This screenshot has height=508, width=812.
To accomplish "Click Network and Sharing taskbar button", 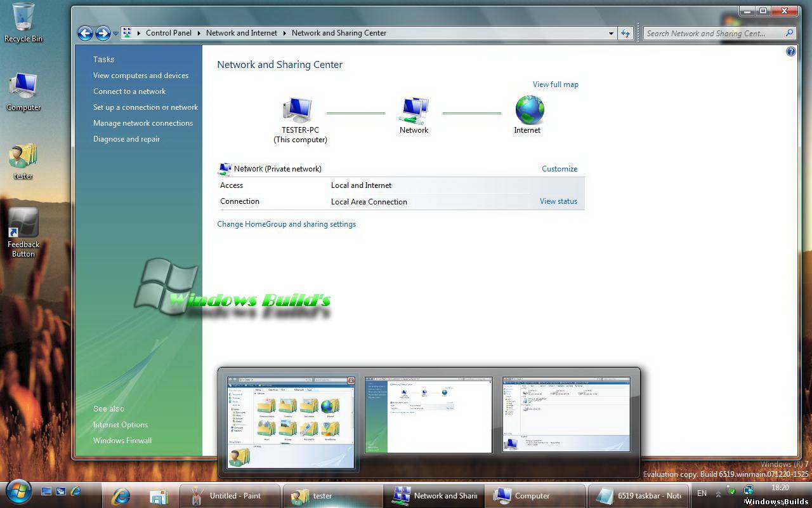I will [434, 496].
